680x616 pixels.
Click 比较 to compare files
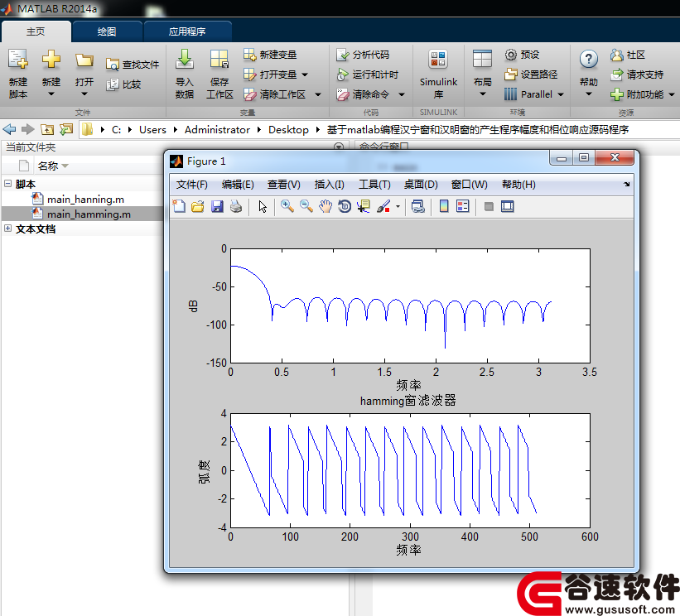coord(124,84)
